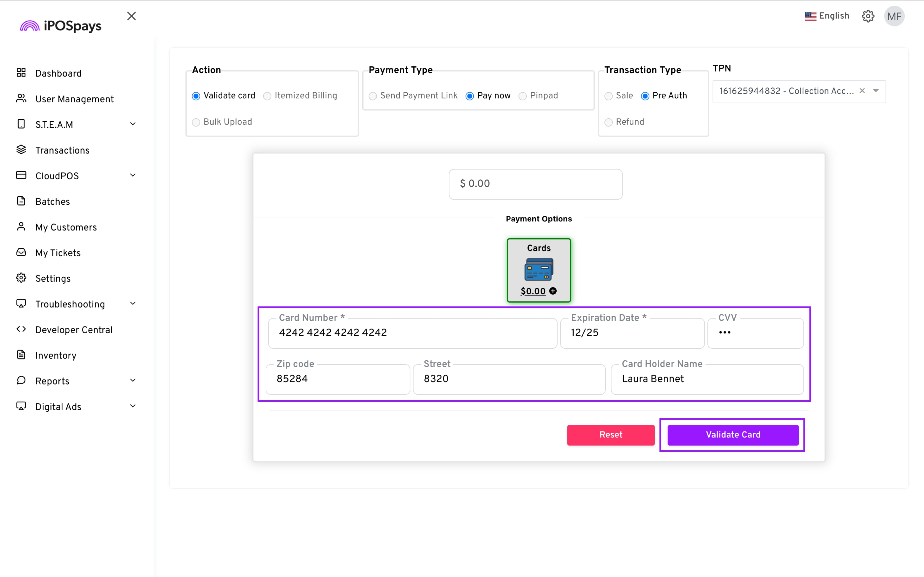Open the settings gear in the header

(x=868, y=16)
